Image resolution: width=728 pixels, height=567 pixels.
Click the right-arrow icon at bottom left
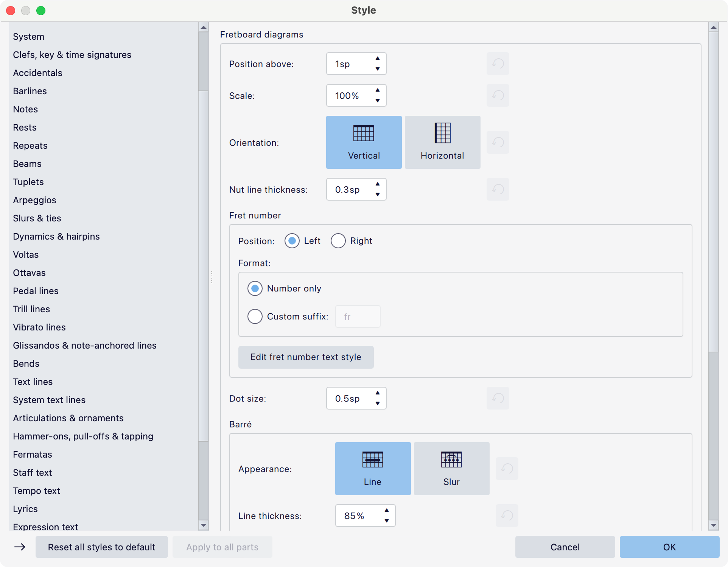20,547
